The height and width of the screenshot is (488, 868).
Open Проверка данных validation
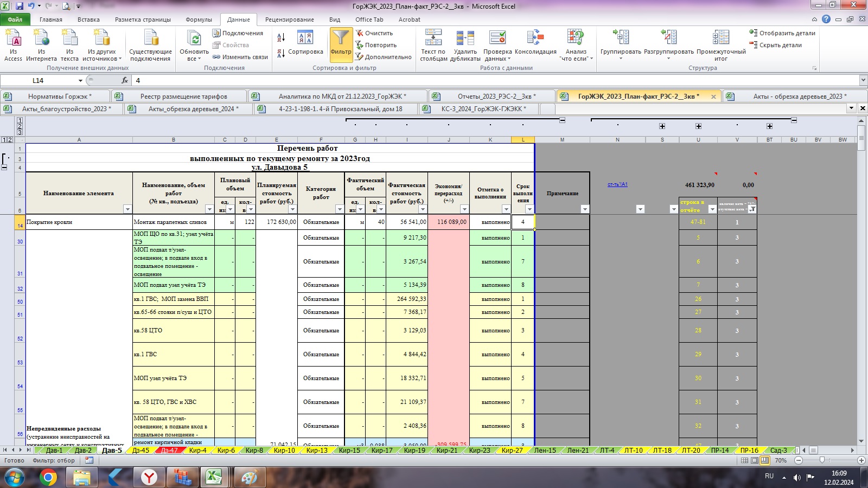[x=497, y=45]
